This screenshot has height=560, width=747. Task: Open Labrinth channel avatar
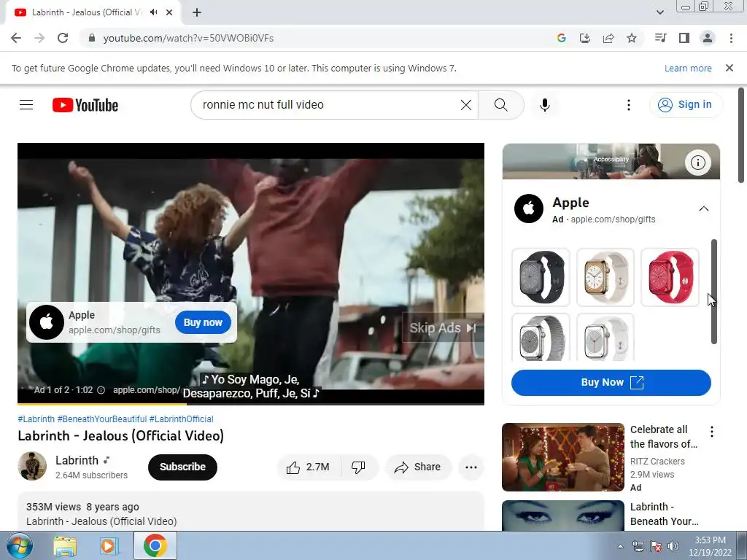[32, 466]
